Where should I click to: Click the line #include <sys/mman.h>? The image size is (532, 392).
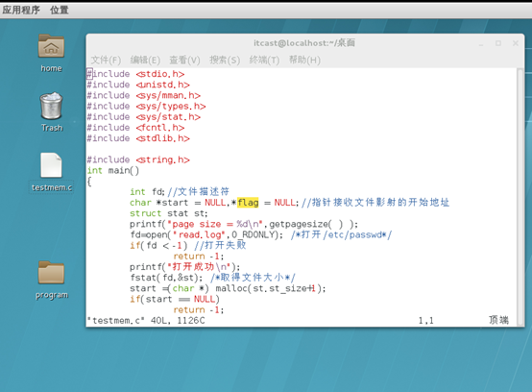[x=144, y=96]
